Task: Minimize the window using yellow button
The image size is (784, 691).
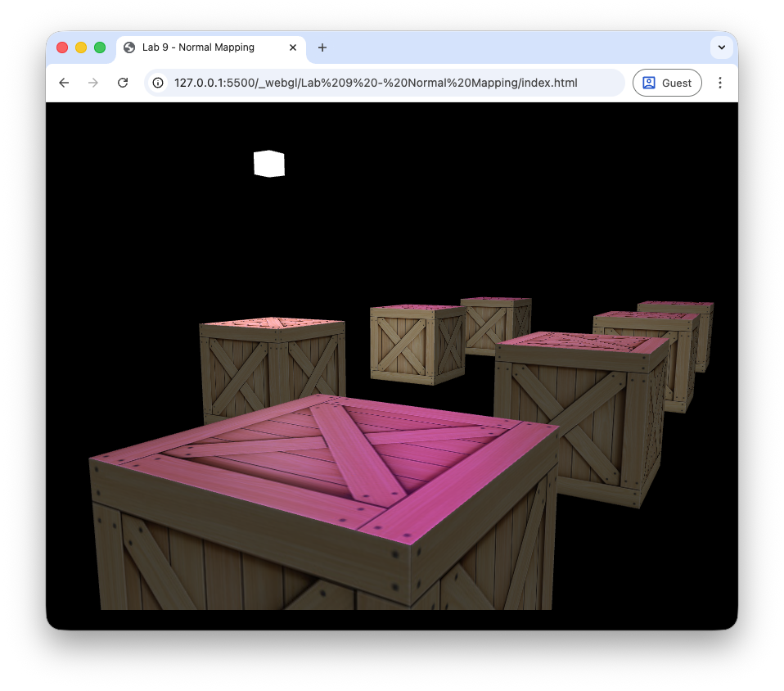Action: tap(81, 47)
